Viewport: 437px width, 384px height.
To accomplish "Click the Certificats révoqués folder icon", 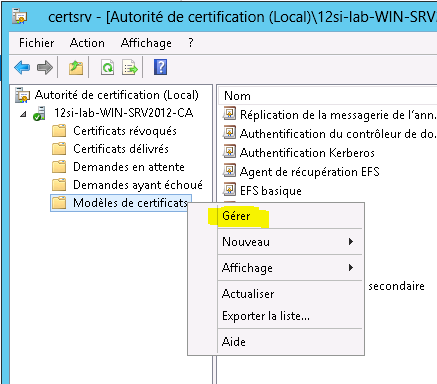I will click(59, 131).
